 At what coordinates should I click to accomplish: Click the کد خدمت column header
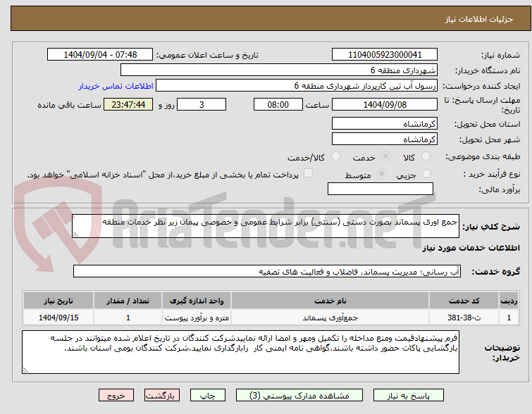[464, 301]
